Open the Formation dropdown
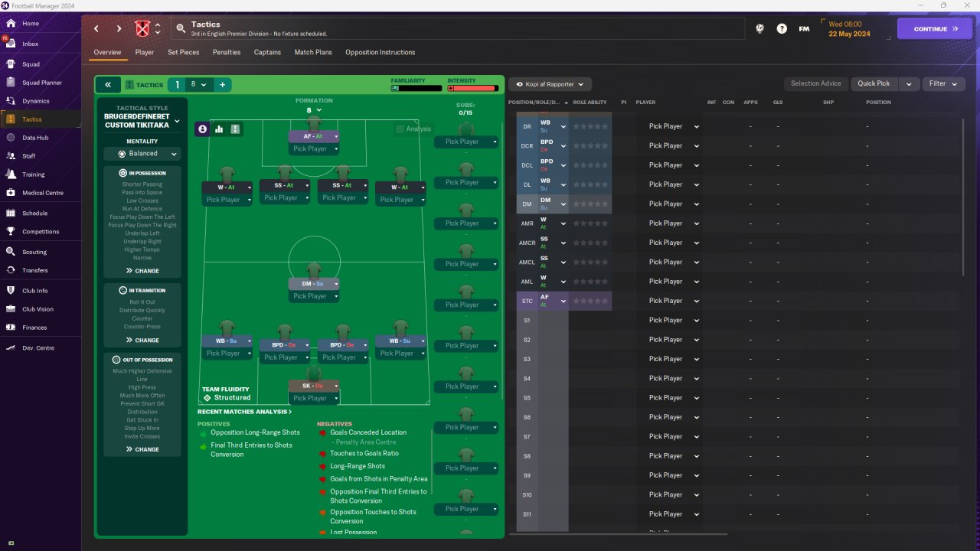Viewport: 980px width, 551px height. click(314, 110)
